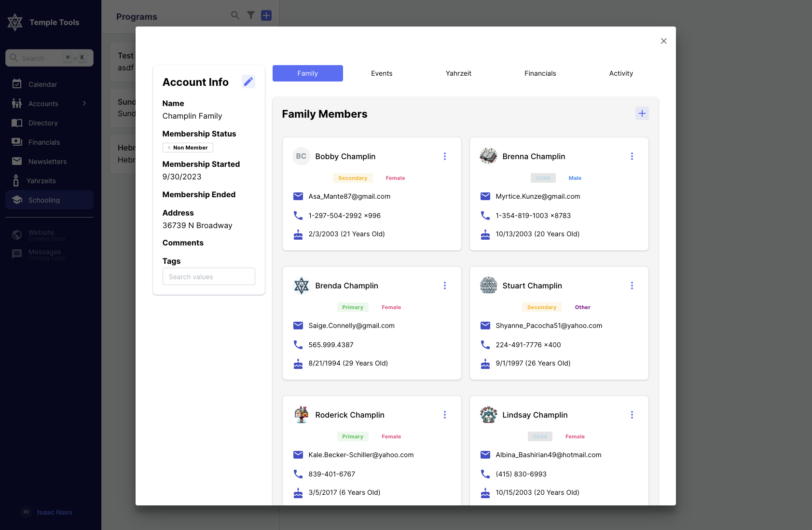Open Brenna Champlin's three-dot options menu

(x=632, y=156)
